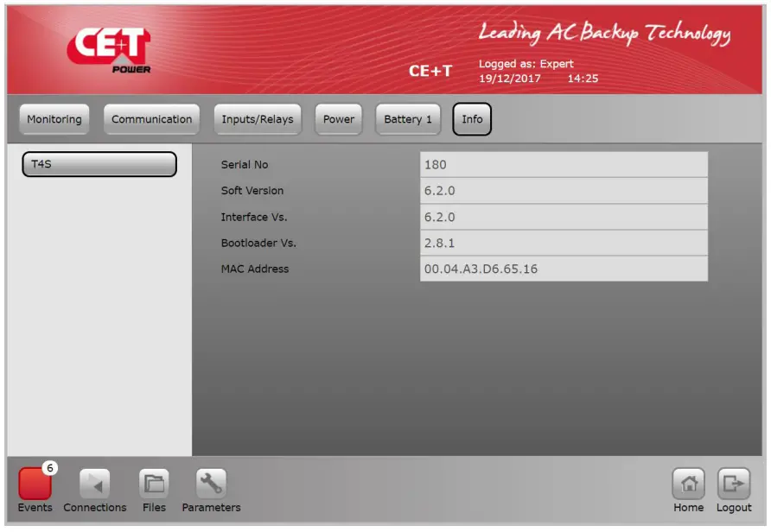Screen dimensions: 771x532
Task: Go to Home via house icon
Action: point(688,484)
